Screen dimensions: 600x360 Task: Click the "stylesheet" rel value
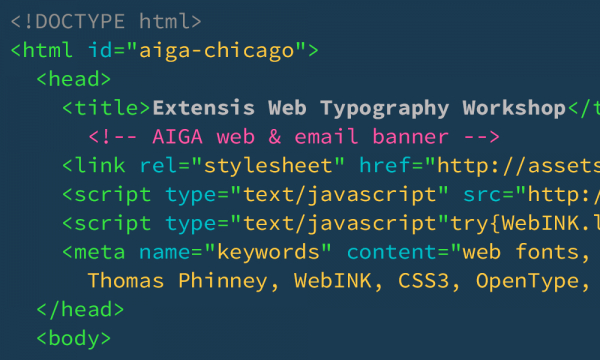pyautogui.click(x=268, y=166)
